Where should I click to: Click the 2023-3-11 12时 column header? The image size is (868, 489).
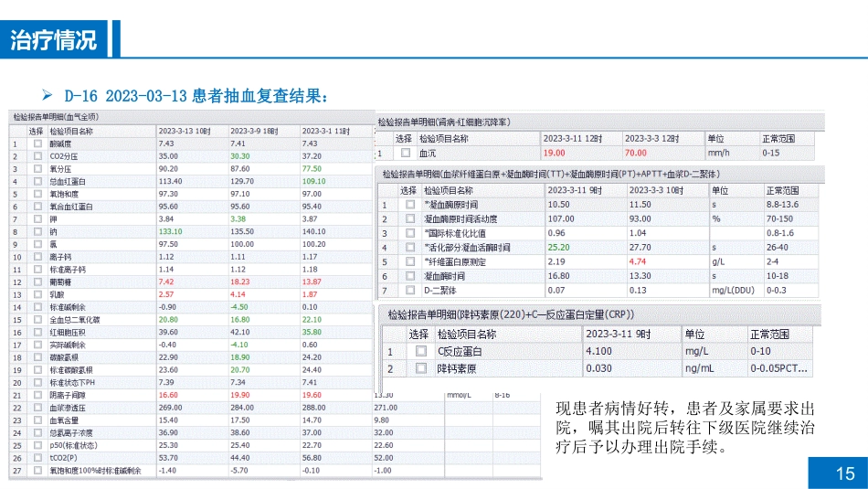[572, 138]
